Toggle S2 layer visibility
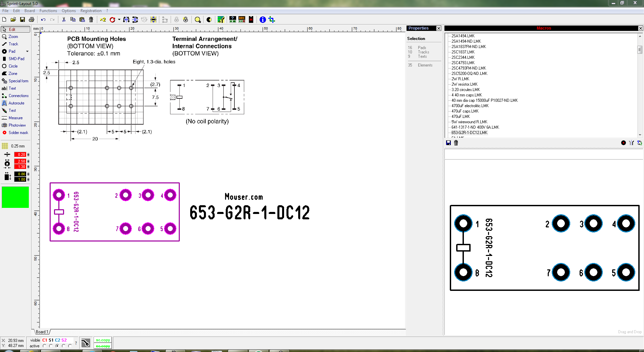Viewport: 644px width, 352px height. click(64, 340)
